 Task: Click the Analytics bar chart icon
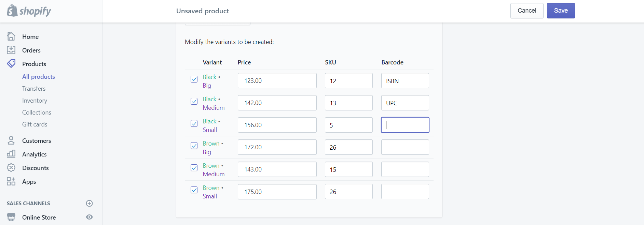(11, 154)
